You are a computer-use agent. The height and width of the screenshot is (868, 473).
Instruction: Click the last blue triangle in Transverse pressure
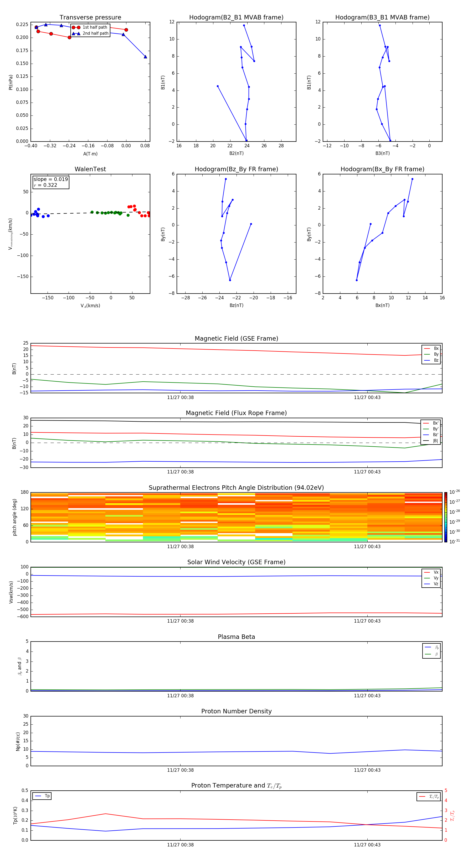click(x=145, y=57)
